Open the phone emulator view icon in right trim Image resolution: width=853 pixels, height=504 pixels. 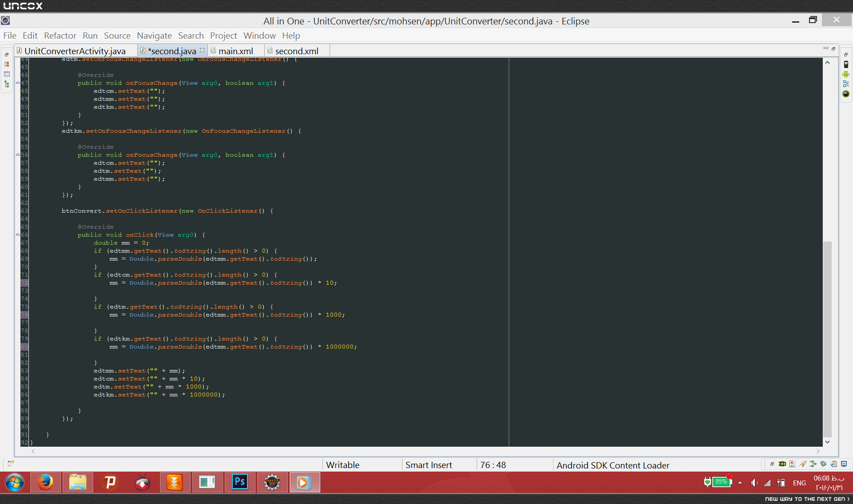click(x=846, y=64)
